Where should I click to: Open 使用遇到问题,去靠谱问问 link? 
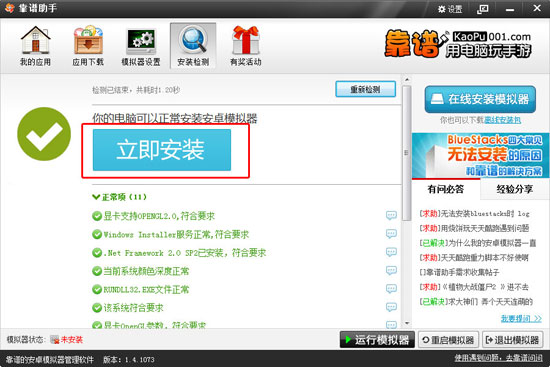click(x=498, y=358)
